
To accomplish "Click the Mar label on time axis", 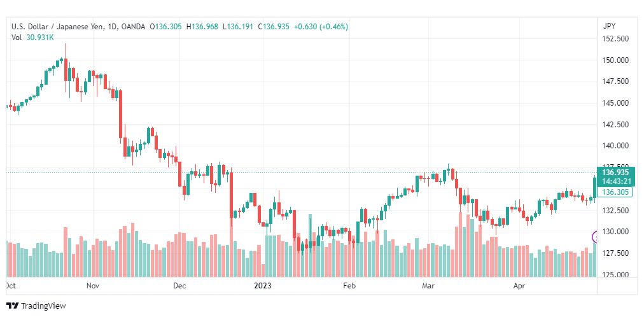I will pos(428,286).
